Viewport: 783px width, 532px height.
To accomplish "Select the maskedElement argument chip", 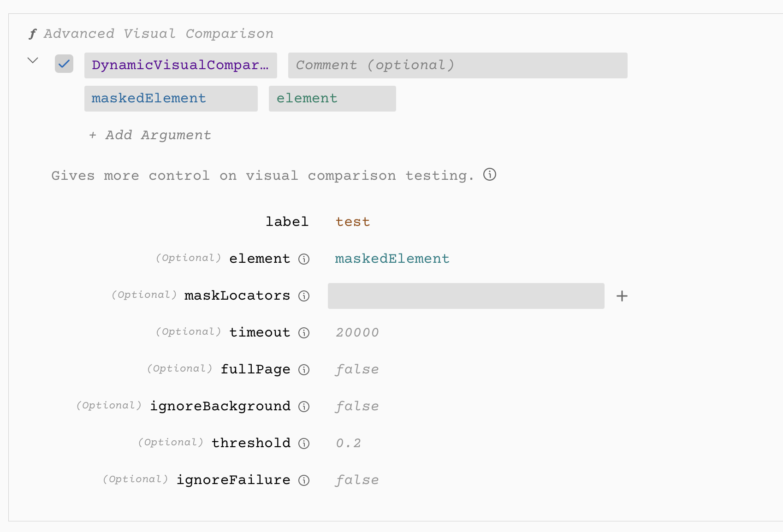I will [x=171, y=98].
